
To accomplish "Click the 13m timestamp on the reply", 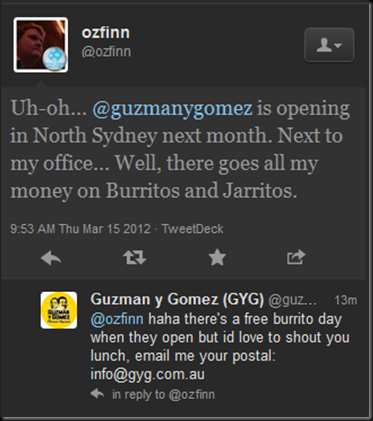I will pyautogui.click(x=346, y=300).
